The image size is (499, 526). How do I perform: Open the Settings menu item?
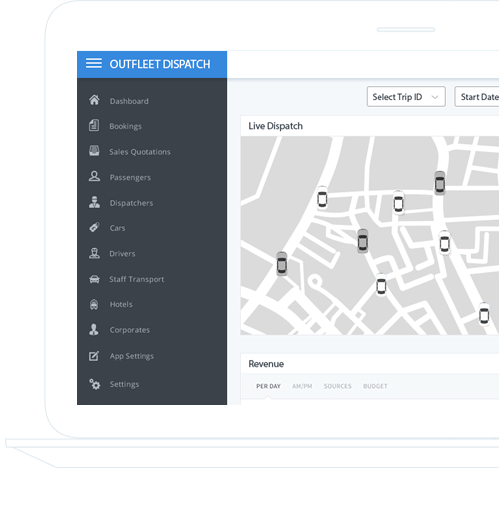pos(124,384)
